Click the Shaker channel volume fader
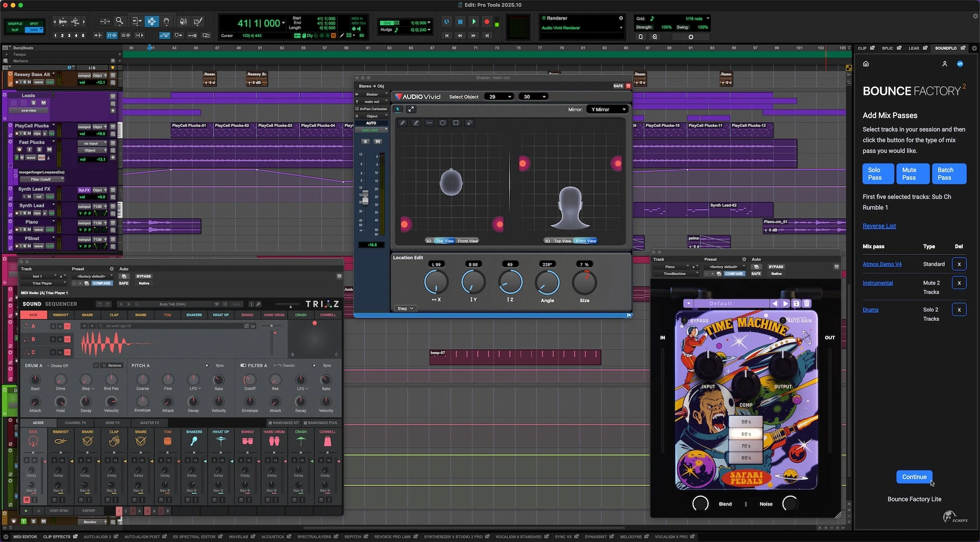This screenshot has height=542, width=980. (365, 197)
